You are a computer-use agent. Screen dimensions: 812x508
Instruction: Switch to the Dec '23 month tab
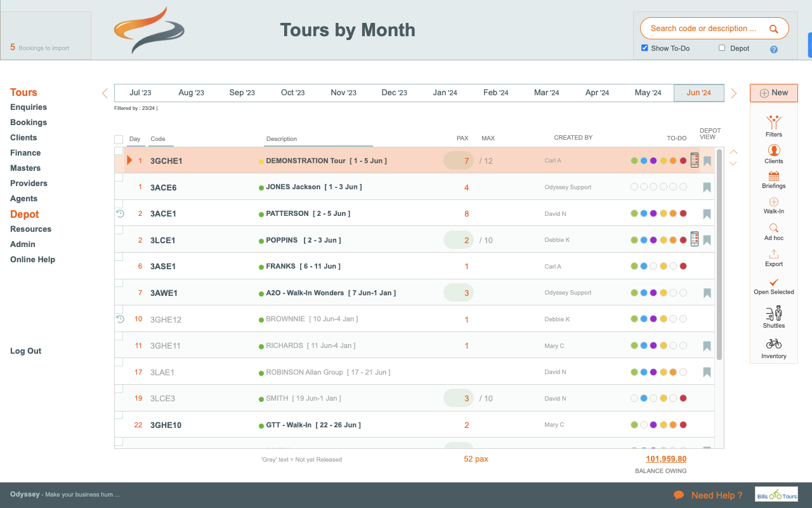point(394,93)
